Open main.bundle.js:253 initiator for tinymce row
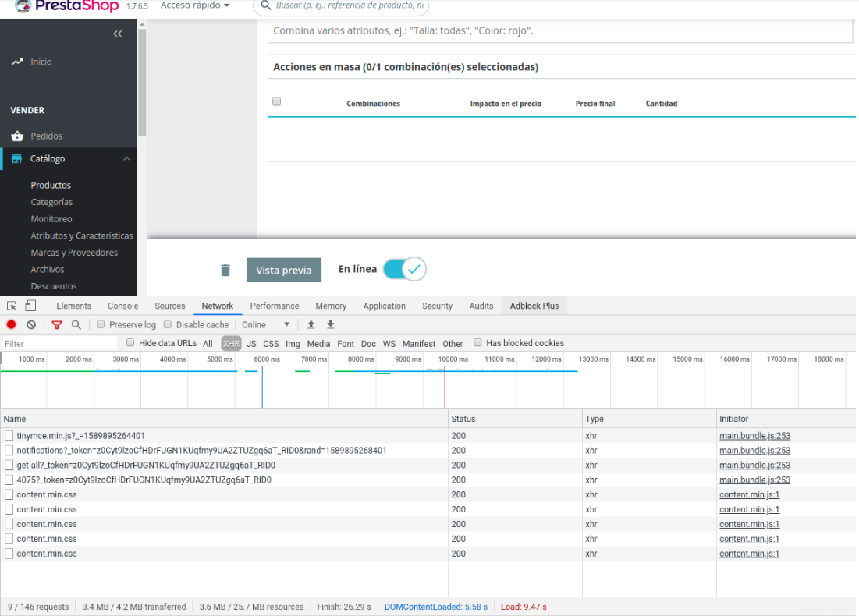The image size is (859, 616). (754, 436)
